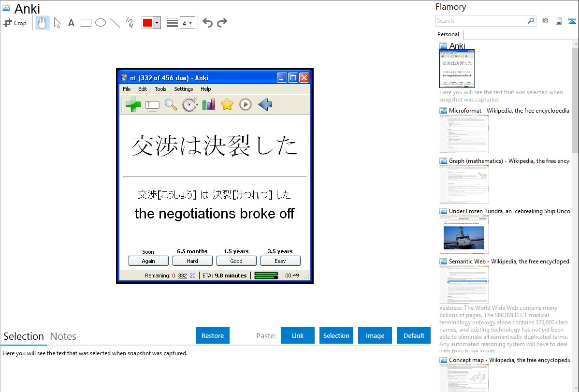Open the Graph (mathematics) snapshot thumbnail

pyautogui.click(x=464, y=184)
